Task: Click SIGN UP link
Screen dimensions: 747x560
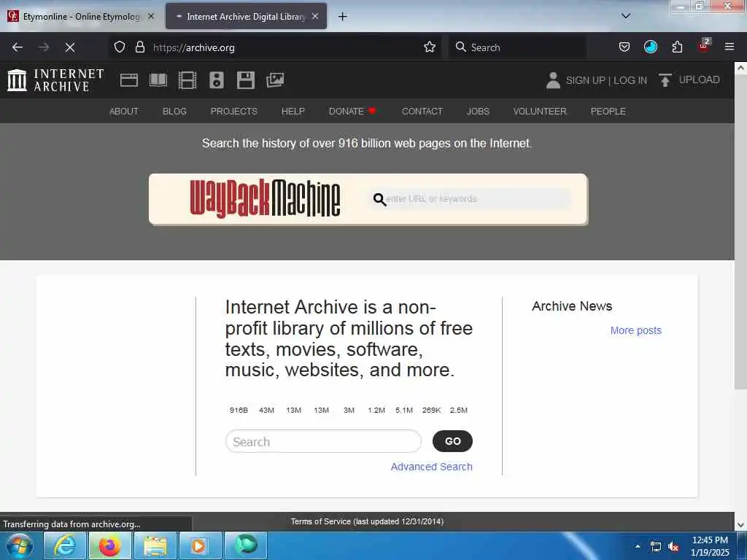Action: point(586,80)
